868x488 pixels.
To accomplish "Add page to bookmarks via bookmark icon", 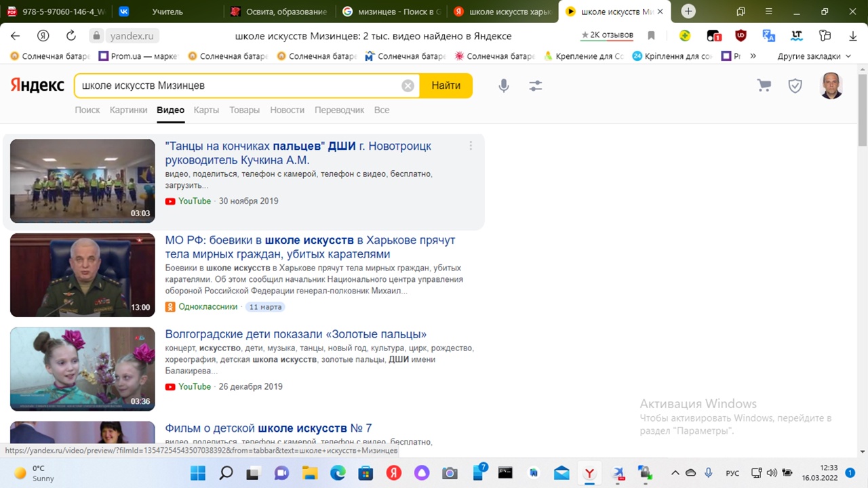I will 651,36.
